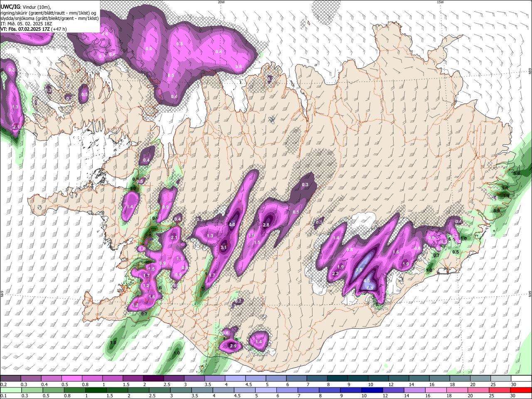
Task: Click the bright pink snow swatch between 0.5 and 0.8
Action: coord(71,379)
